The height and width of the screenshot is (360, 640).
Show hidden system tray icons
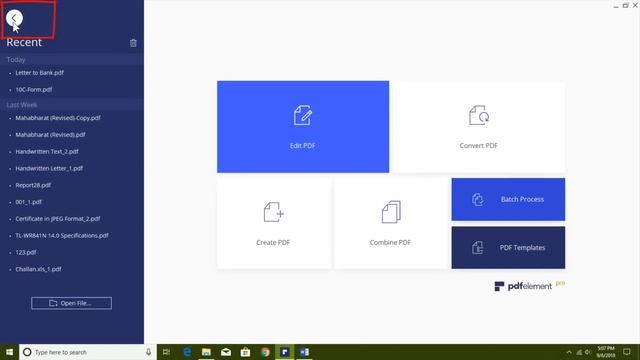coord(569,352)
